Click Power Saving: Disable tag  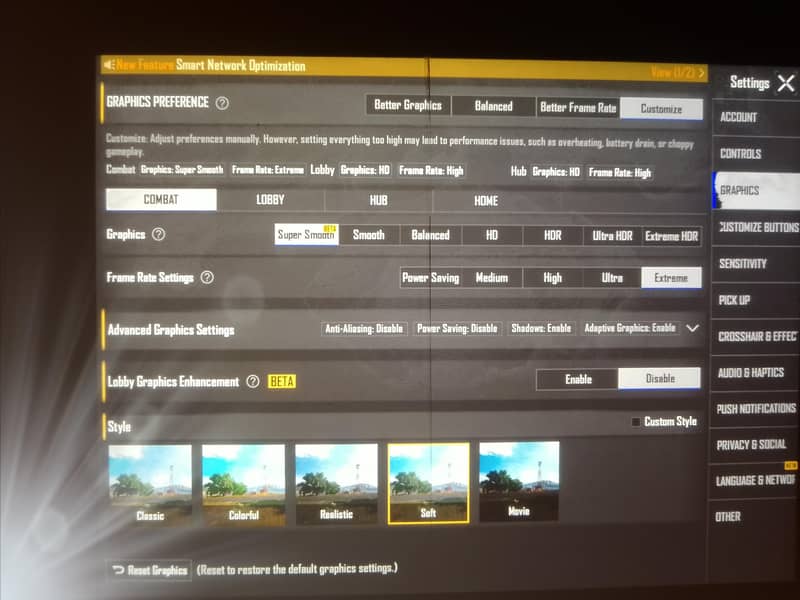click(457, 329)
